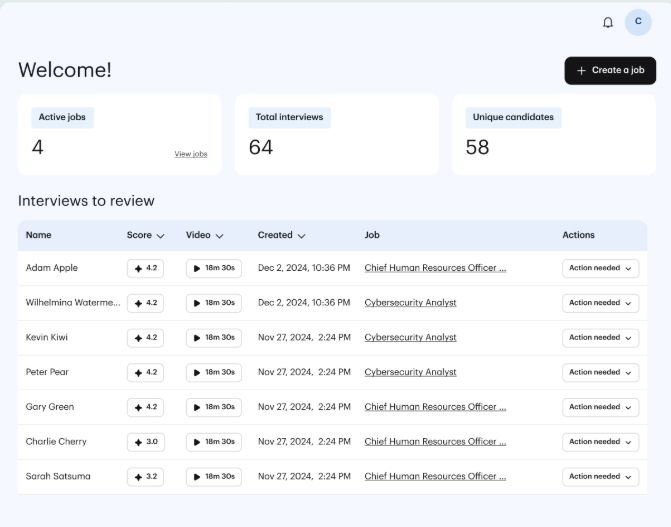671x527 pixels.
Task: Sort the table by Created column
Action: click(x=281, y=235)
